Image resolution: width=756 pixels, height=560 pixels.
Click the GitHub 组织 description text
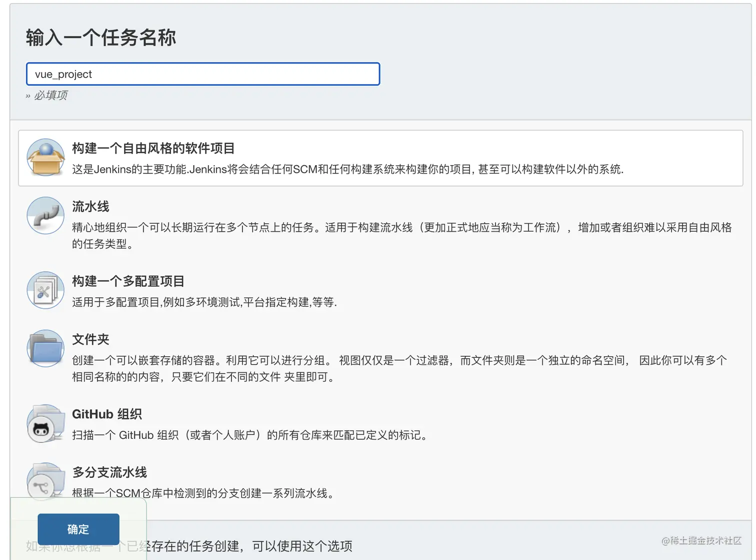click(x=250, y=435)
